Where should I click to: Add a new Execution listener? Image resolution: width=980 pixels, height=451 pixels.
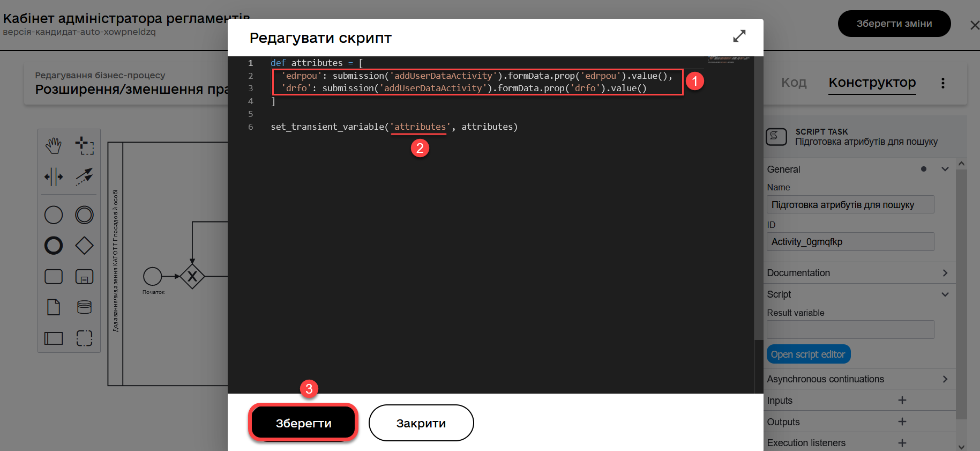(x=902, y=443)
